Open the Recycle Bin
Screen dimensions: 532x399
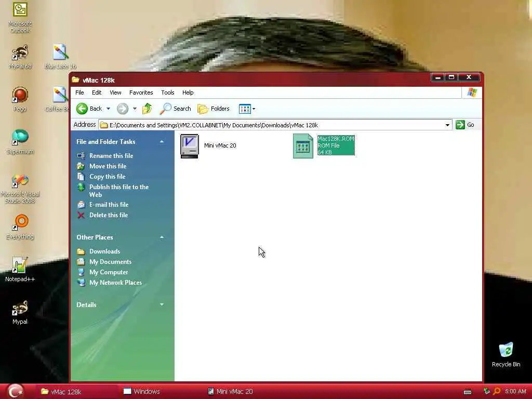click(506, 355)
